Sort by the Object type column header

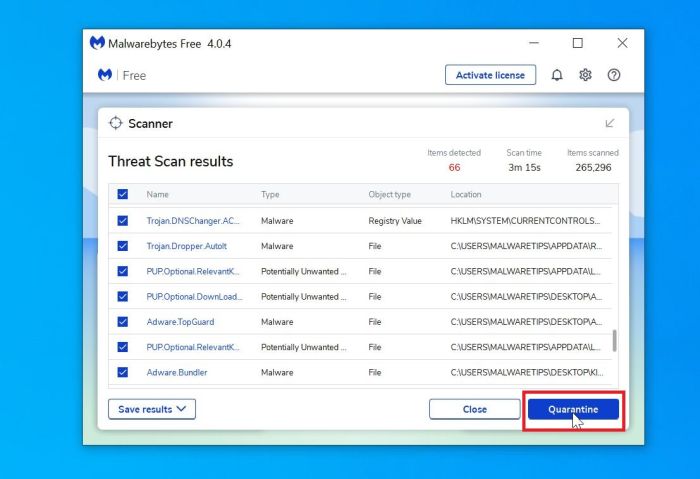389,195
